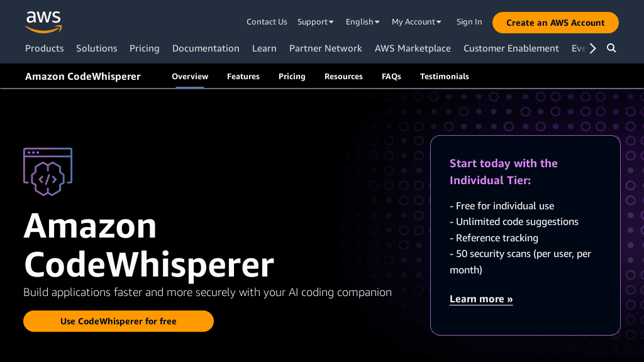Click the CodeWhisperer product logo icon
Image resolution: width=644 pixels, height=362 pixels.
(47, 170)
